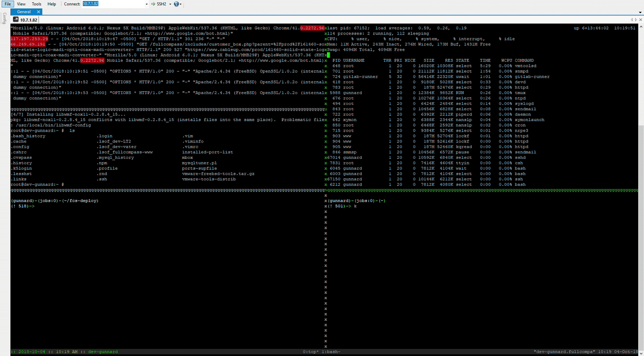
Task: Click the nrpe3 process name
Action: click(521, 131)
